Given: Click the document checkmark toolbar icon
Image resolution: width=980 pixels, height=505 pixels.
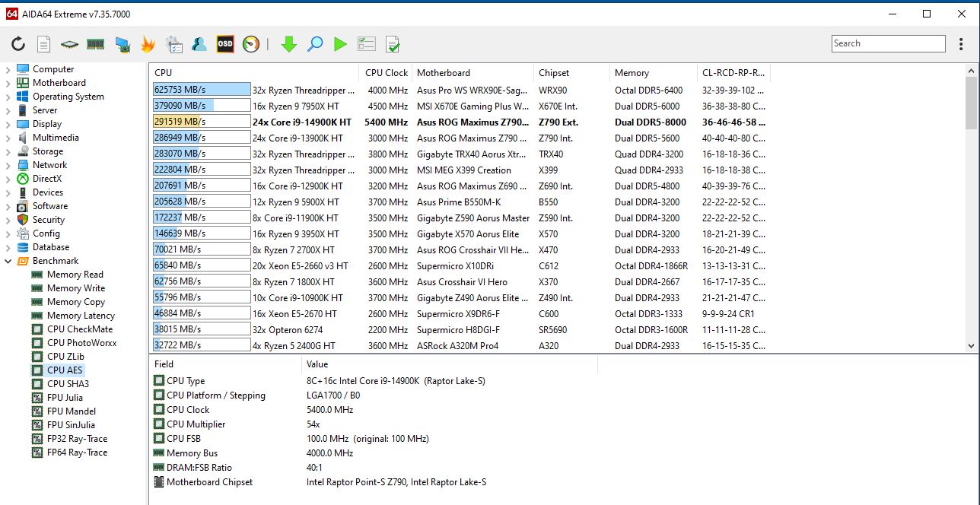Looking at the screenshot, I should (x=393, y=44).
